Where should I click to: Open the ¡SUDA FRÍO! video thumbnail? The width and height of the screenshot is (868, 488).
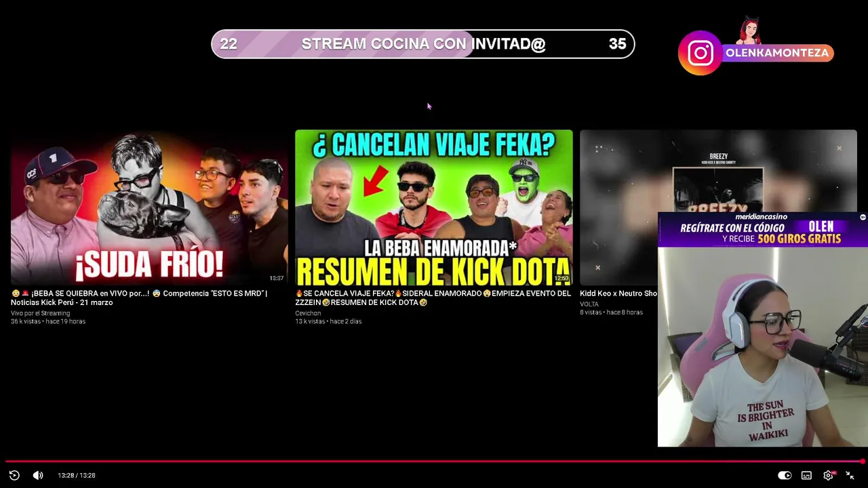pos(149,207)
